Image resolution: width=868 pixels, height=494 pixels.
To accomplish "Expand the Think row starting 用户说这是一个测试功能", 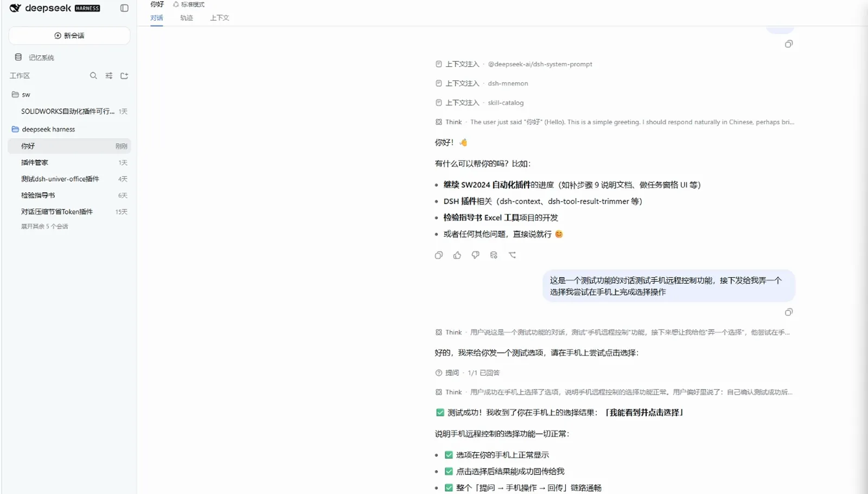I will point(612,332).
